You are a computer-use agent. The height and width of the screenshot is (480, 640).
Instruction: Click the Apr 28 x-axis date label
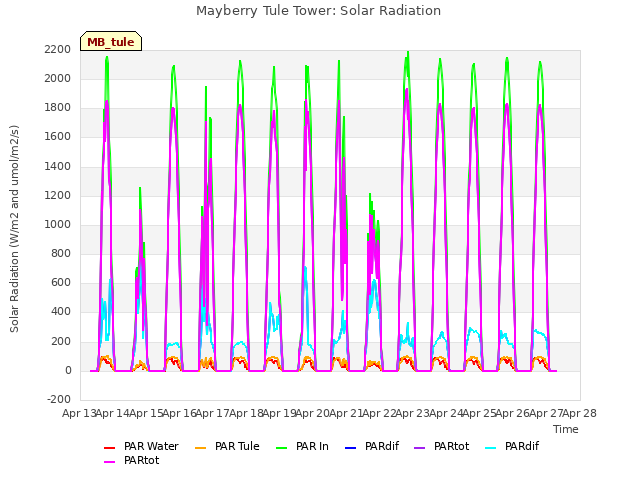[579, 413]
